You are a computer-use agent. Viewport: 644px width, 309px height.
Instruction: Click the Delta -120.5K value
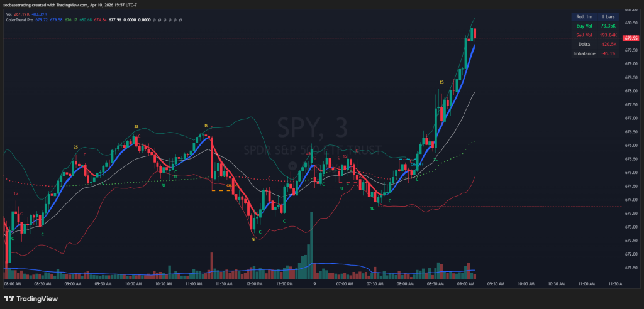pyautogui.click(x=608, y=45)
